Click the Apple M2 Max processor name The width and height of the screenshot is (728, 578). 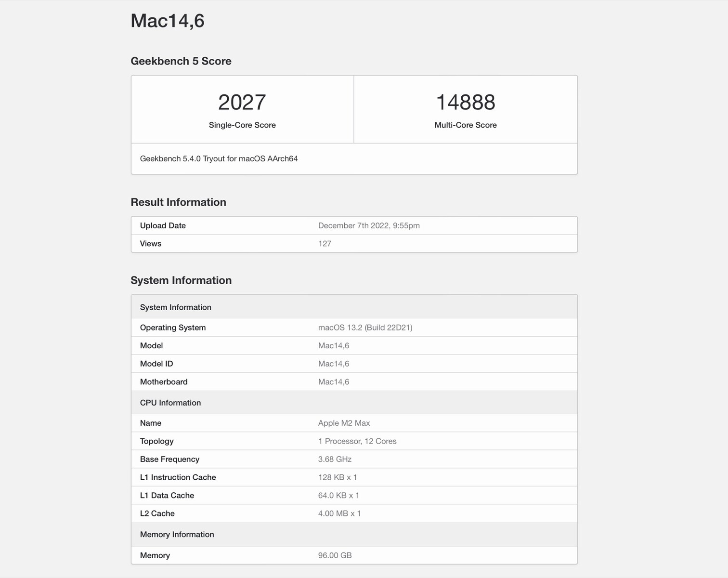point(344,423)
